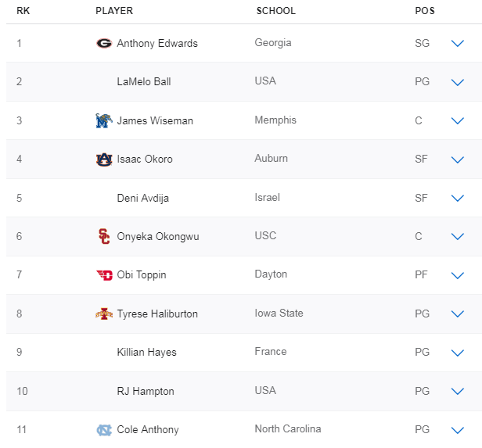Click the USC Trojans logo icon
Screen dimensions: 482x448
point(103,236)
